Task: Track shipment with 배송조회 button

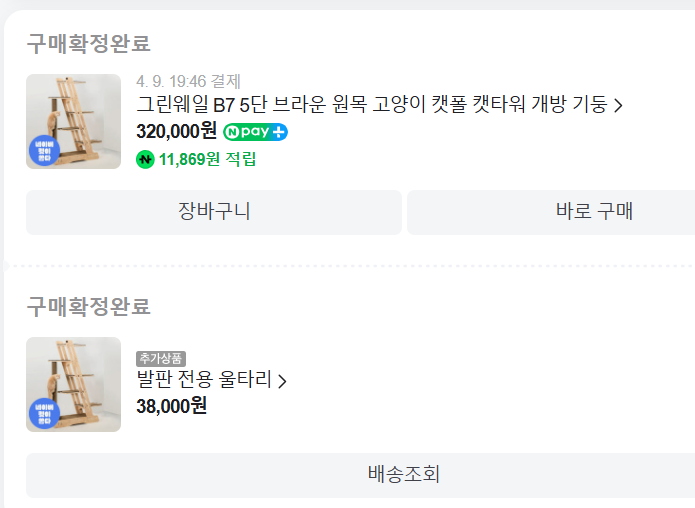Action: 404,475
